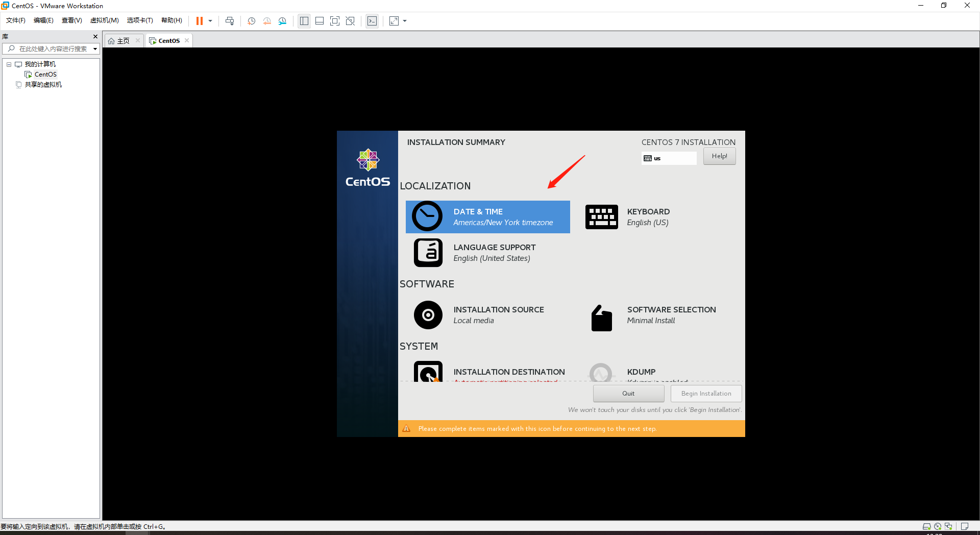Viewport: 980px width, 535px height.
Task: Open the snapshot manager wrench-clock icon
Action: point(282,21)
